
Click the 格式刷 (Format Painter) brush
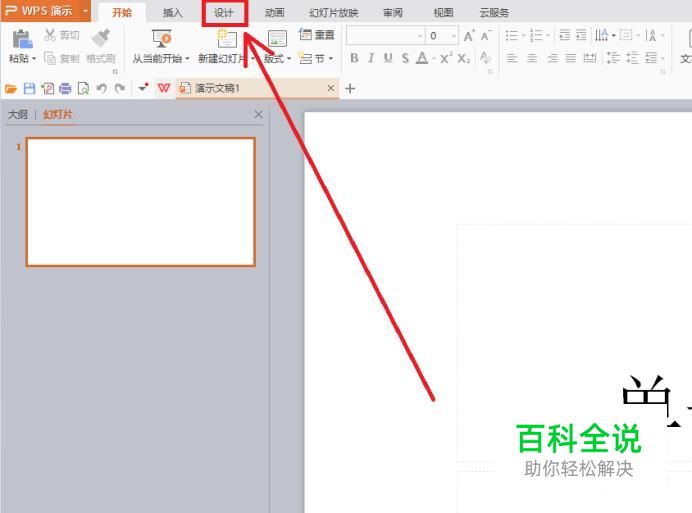101,38
